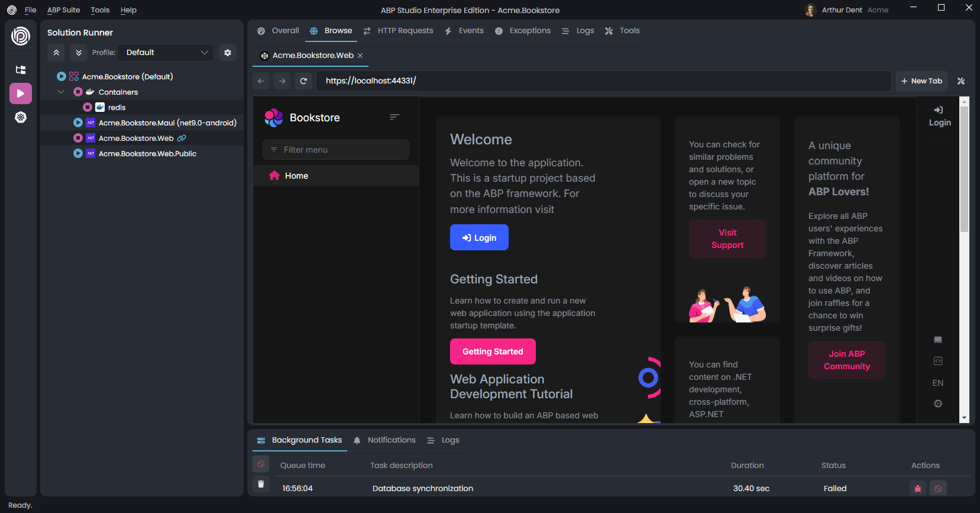The height and width of the screenshot is (513, 980).
Task: Click the page vertical scrollbar thumb
Action: pos(964,169)
